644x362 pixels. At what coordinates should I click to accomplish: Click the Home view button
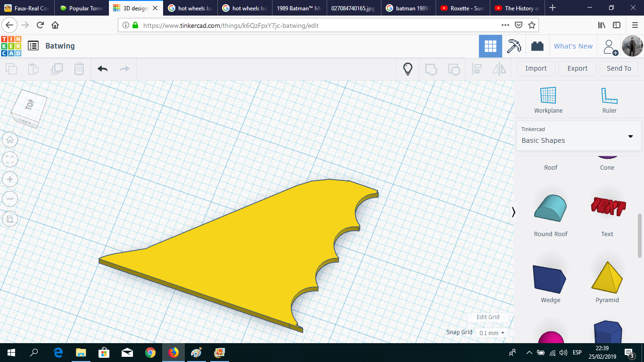(x=10, y=140)
